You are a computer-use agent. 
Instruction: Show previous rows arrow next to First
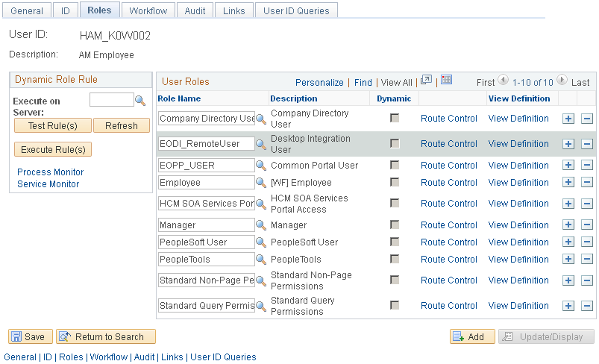tap(503, 80)
